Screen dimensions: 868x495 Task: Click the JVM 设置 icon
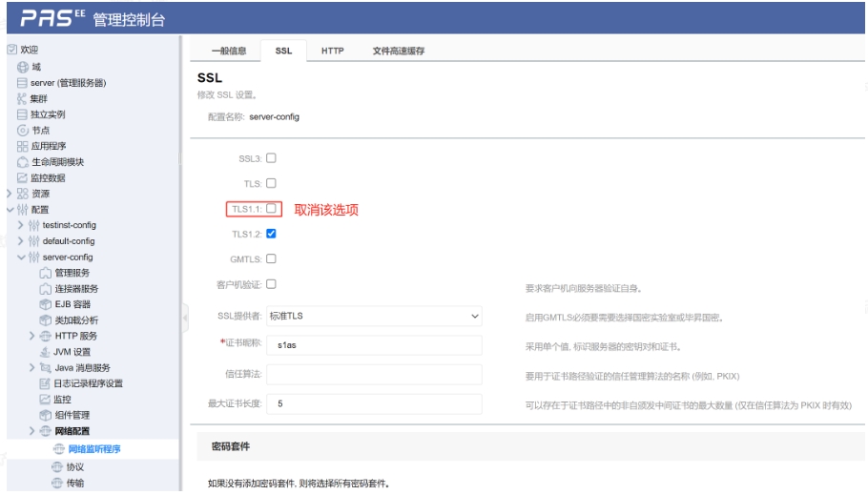click(45, 352)
